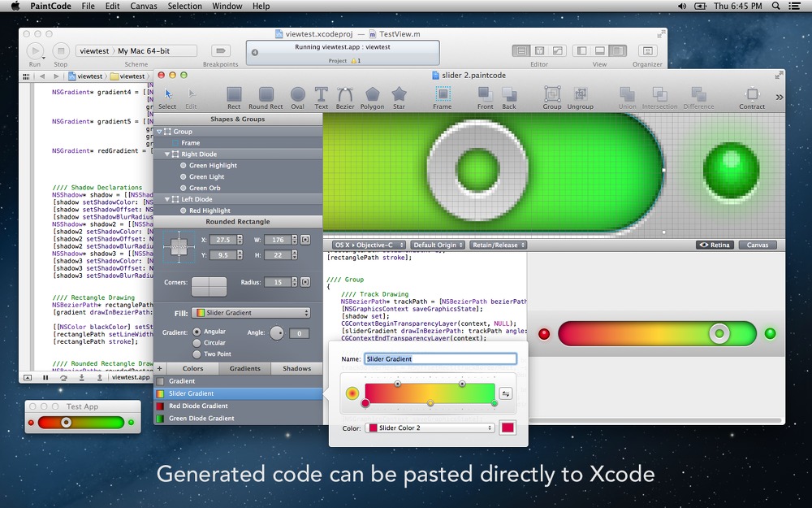
Task: Swap gradient direction with the reverse button
Action: point(505,393)
